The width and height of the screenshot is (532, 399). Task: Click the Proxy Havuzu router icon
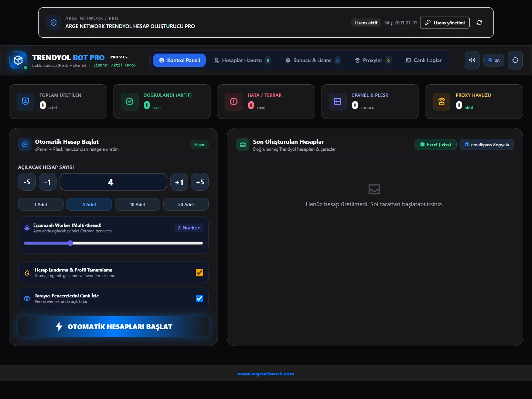coord(441,102)
